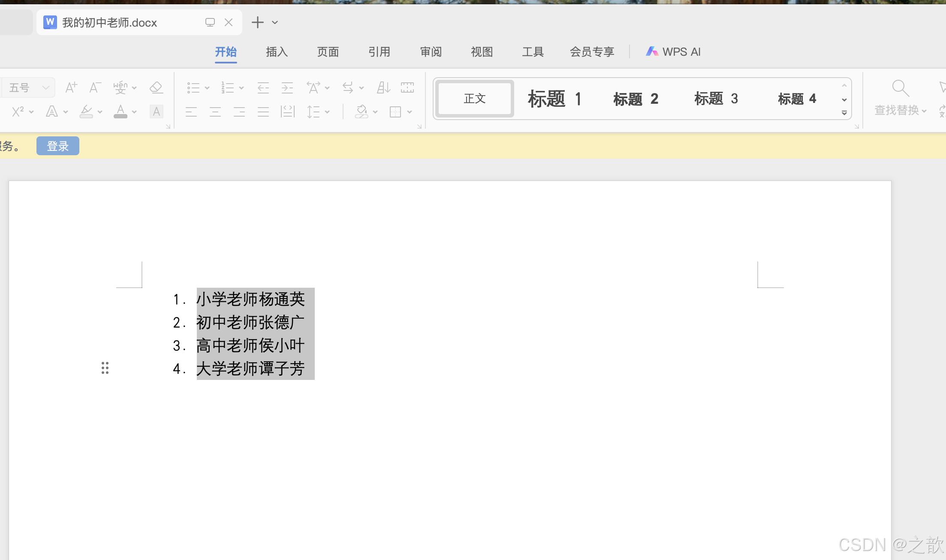946x560 pixels.
Task: Click the blue 登录 button
Action: (x=58, y=146)
